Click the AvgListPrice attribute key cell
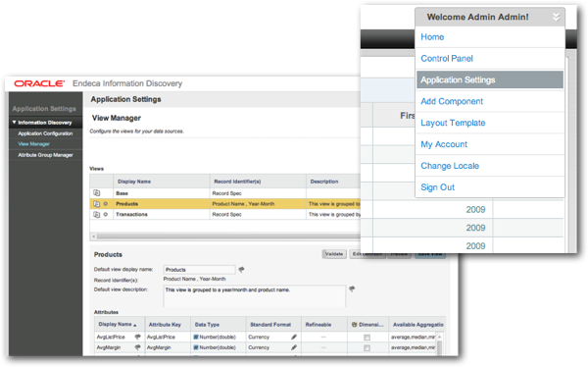The height and width of the screenshot is (367, 588). (x=168, y=337)
